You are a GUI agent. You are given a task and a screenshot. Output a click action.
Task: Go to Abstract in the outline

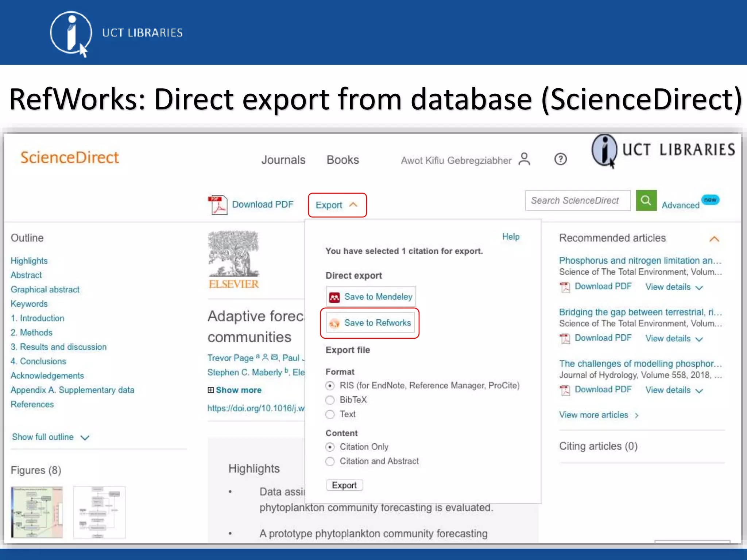(x=26, y=275)
